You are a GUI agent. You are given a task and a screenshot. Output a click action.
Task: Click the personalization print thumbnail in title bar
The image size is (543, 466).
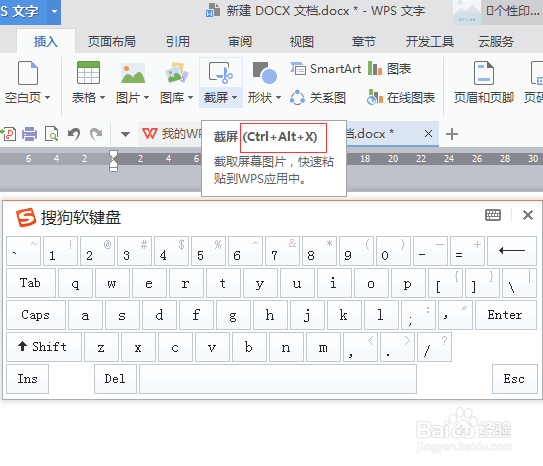(x=466, y=12)
